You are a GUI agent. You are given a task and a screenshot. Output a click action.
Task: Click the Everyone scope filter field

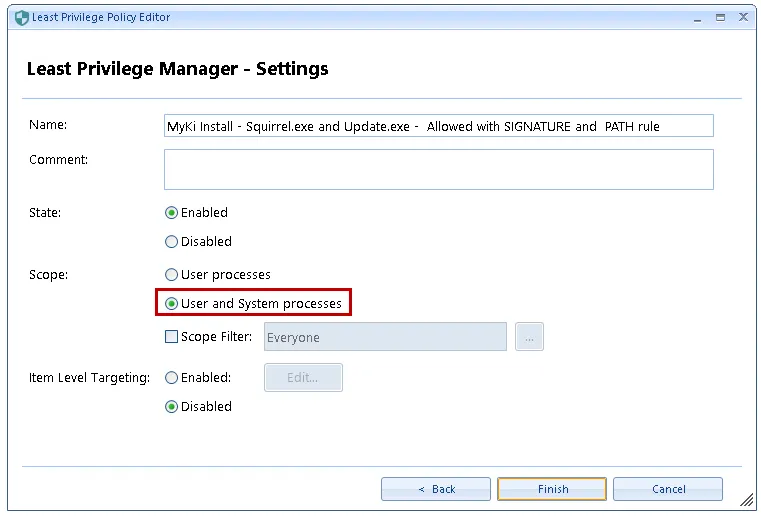tap(385, 338)
